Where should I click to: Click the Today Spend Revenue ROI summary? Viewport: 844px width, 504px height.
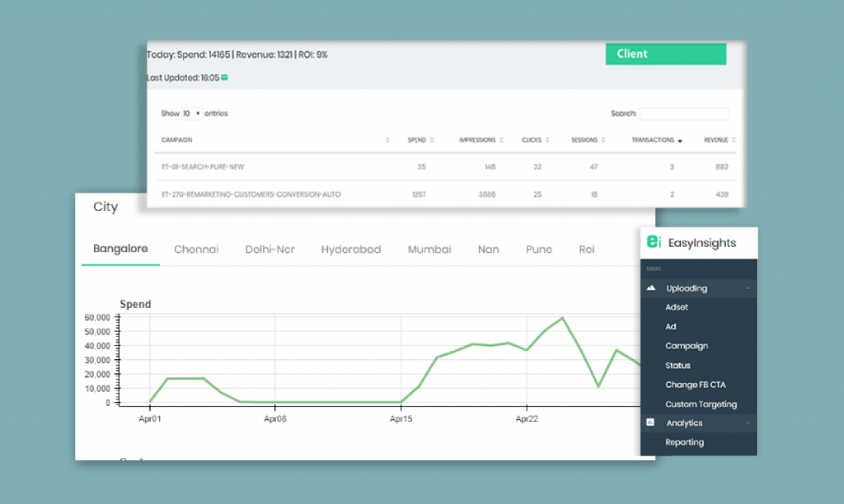[x=237, y=54]
